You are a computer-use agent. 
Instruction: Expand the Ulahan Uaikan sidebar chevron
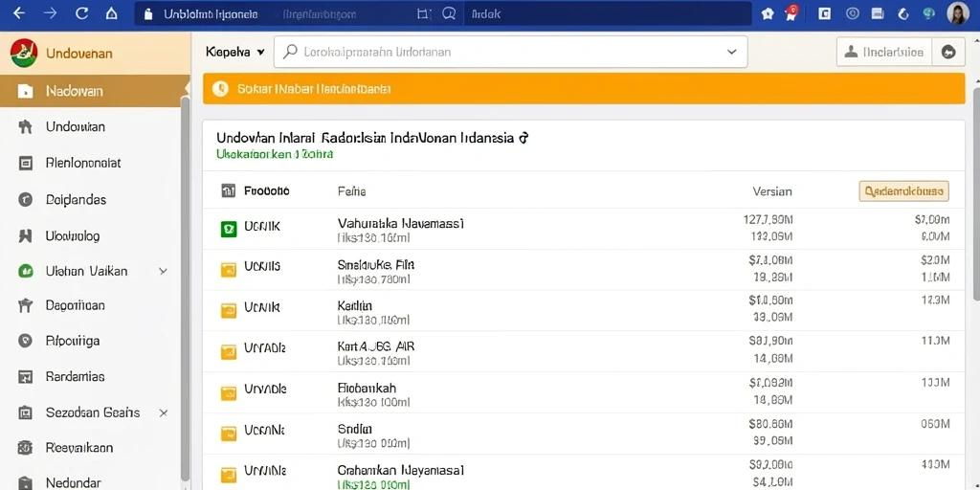click(163, 271)
